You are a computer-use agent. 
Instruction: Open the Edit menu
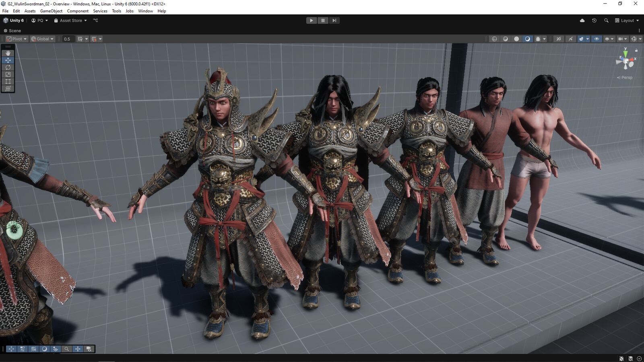(x=16, y=11)
